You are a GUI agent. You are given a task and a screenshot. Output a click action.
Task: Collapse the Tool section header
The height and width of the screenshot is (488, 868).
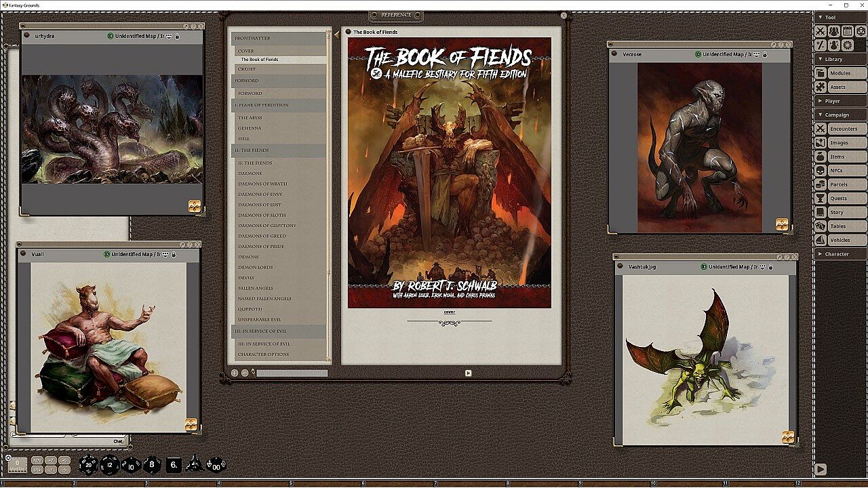coord(840,17)
